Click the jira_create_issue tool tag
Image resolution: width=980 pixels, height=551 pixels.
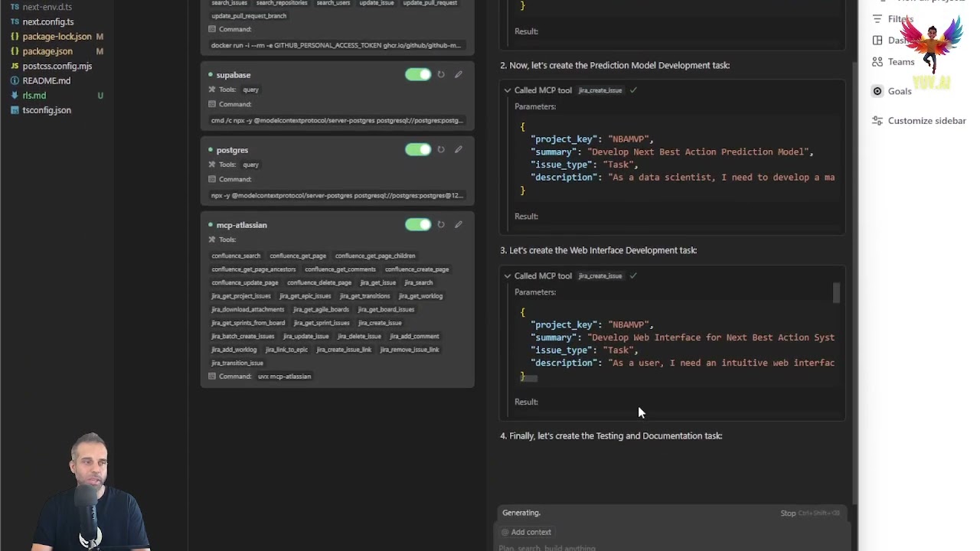coord(380,323)
